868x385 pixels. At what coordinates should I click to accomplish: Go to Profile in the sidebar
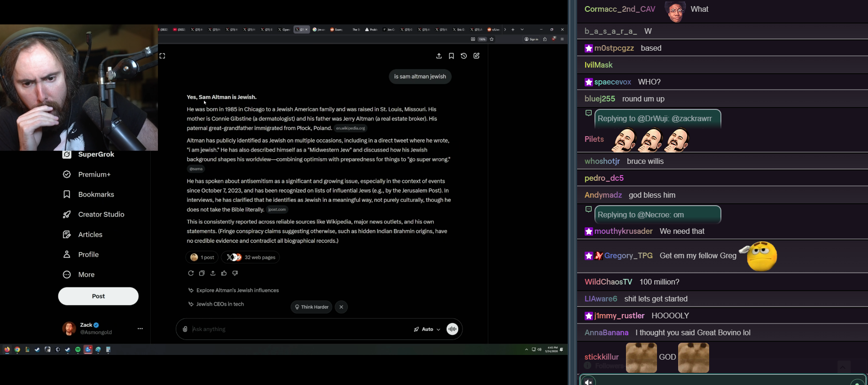[x=81, y=254]
